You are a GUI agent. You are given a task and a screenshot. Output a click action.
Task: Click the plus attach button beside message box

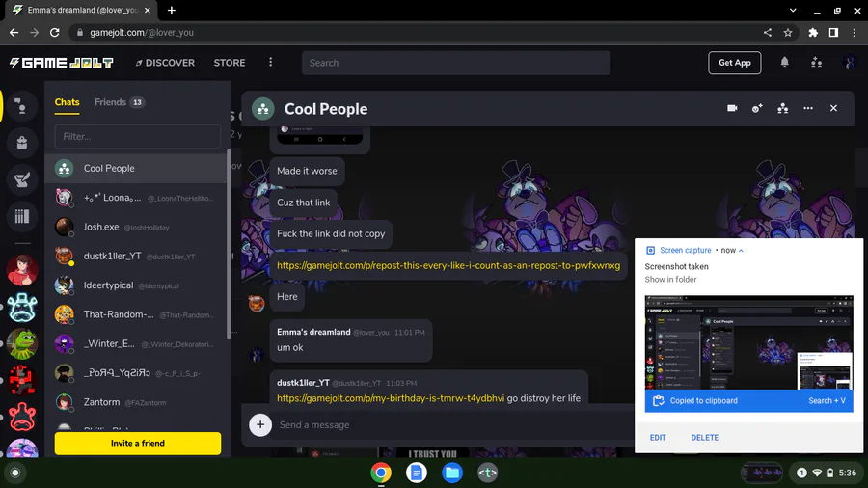(x=260, y=425)
